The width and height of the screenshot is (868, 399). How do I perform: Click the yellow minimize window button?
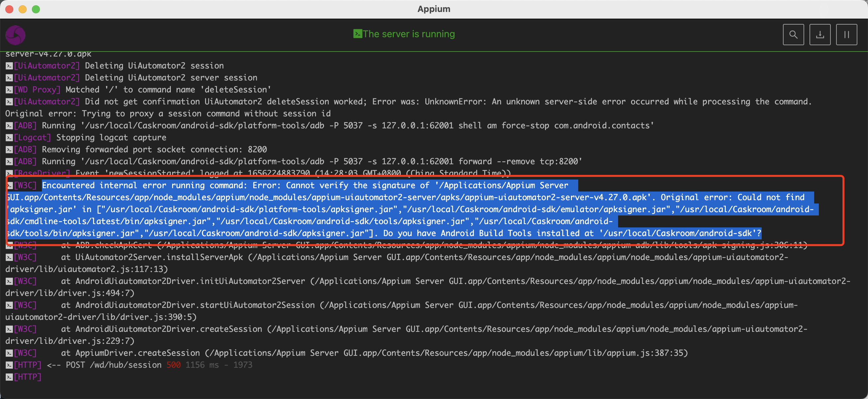pyautogui.click(x=23, y=9)
